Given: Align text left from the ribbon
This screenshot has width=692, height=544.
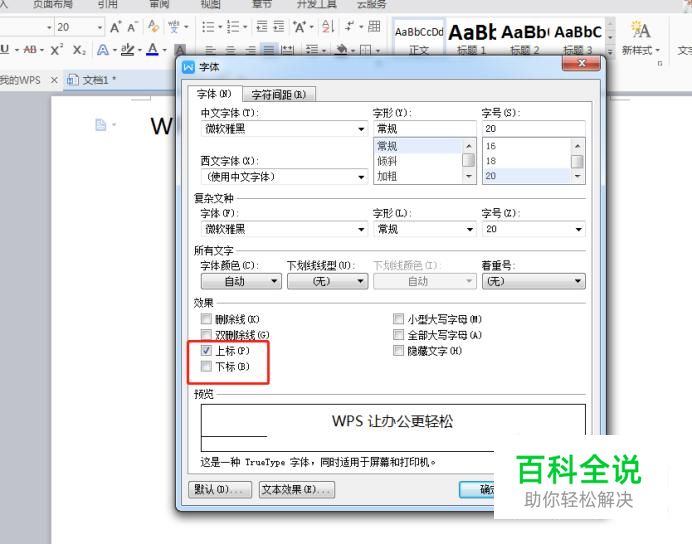Looking at the screenshot, I should [x=211, y=50].
